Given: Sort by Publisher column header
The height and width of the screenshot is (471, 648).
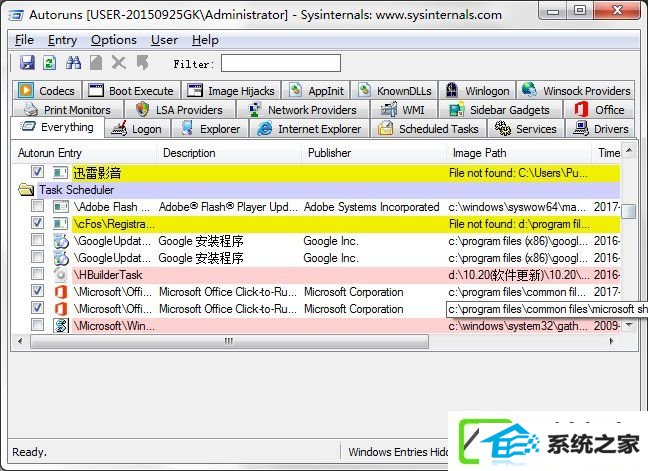Looking at the screenshot, I should [374, 153].
